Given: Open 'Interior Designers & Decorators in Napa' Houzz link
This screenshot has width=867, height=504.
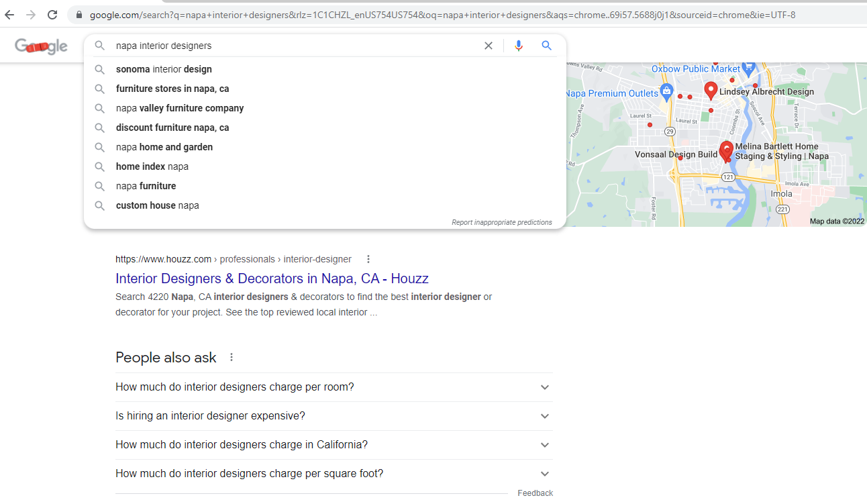Looking at the screenshot, I should pyautogui.click(x=272, y=279).
